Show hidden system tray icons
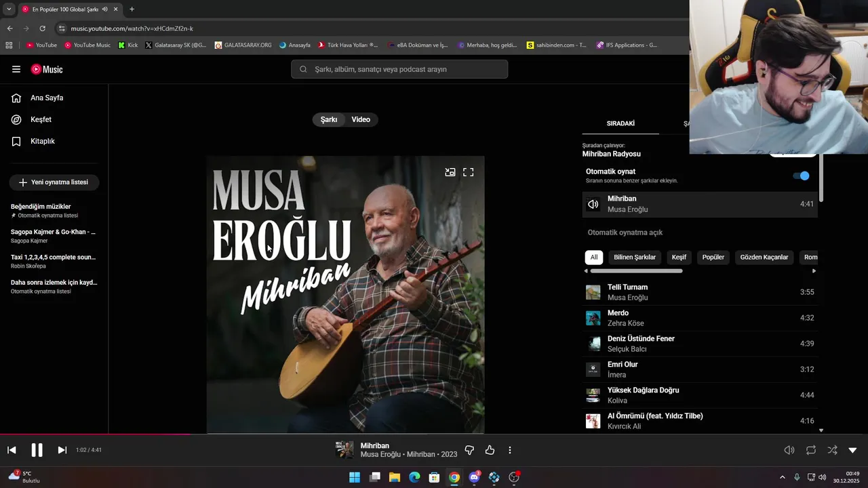This screenshot has width=868, height=488. [x=782, y=477]
